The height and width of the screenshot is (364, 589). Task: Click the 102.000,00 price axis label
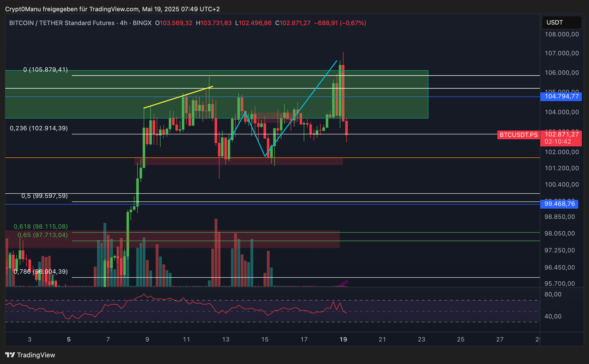click(x=562, y=152)
